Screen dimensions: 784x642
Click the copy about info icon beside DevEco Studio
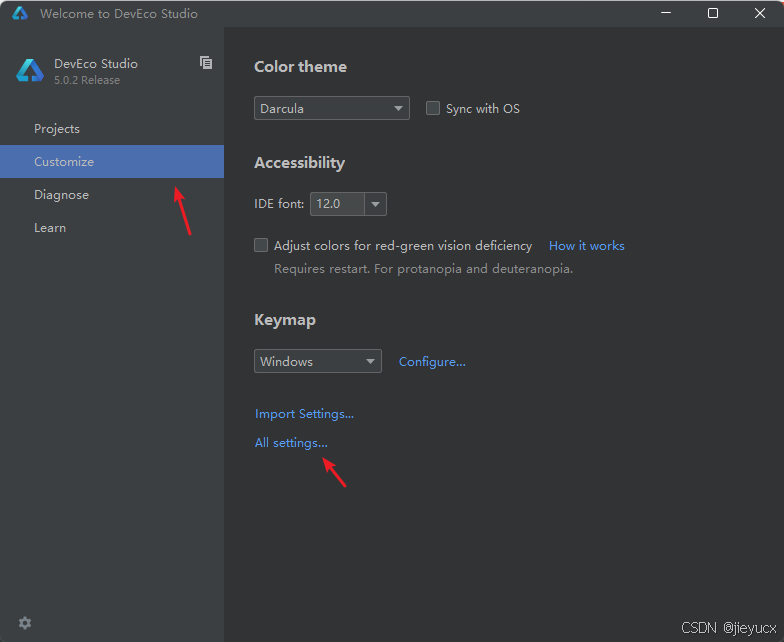click(206, 62)
